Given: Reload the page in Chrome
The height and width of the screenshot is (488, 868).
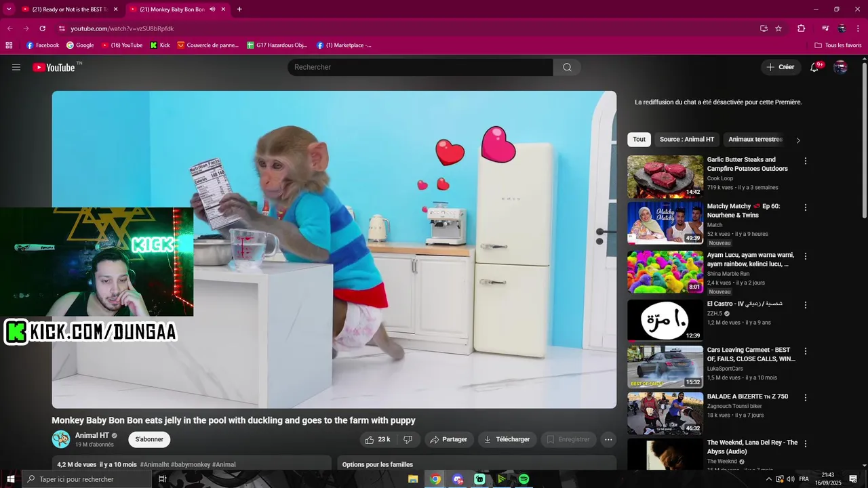Looking at the screenshot, I should [42, 28].
